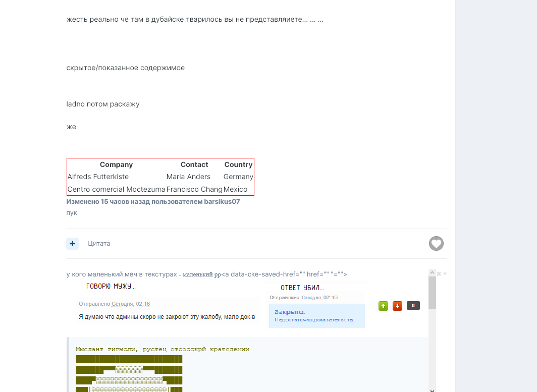Click the signature scrollbar down arrow
Image resolution: width=537 pixels, height=392 pixels.
point(432,389)
